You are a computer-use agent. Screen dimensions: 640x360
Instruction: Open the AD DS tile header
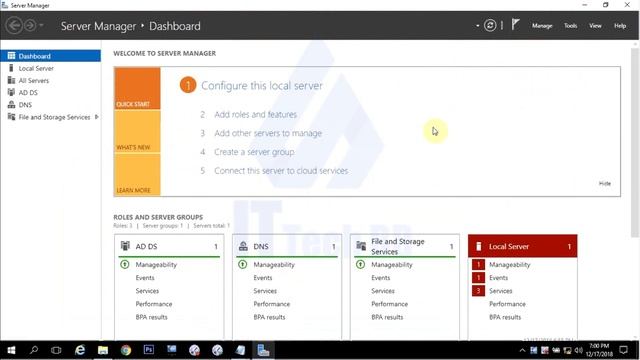tap(169, 246)
